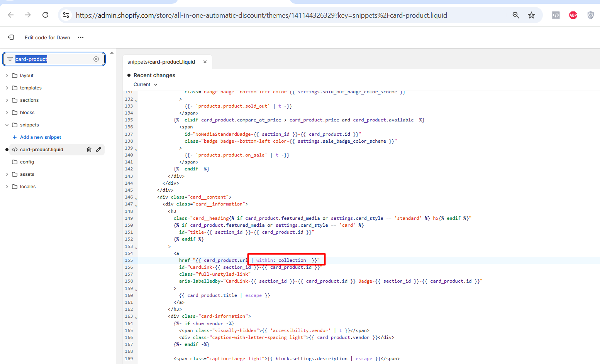Click 'products.product.sold_out' string on line 133
This screenshot has height=364, width=600.
point(233,106)
